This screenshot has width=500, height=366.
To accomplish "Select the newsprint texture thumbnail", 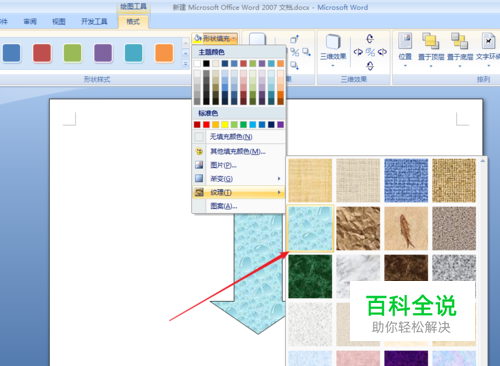I will coord(310,324).
